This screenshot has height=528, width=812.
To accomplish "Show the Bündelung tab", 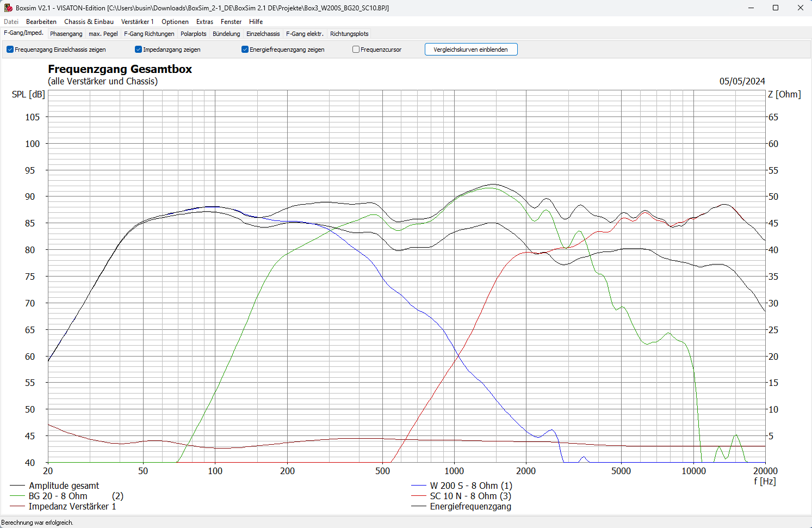I will (x=226, y=34).
